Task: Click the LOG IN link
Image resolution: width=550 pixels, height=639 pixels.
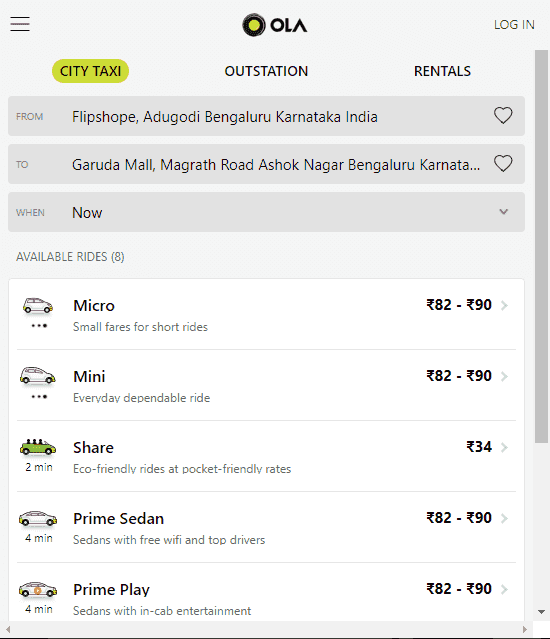Action: tap(514, 25)
